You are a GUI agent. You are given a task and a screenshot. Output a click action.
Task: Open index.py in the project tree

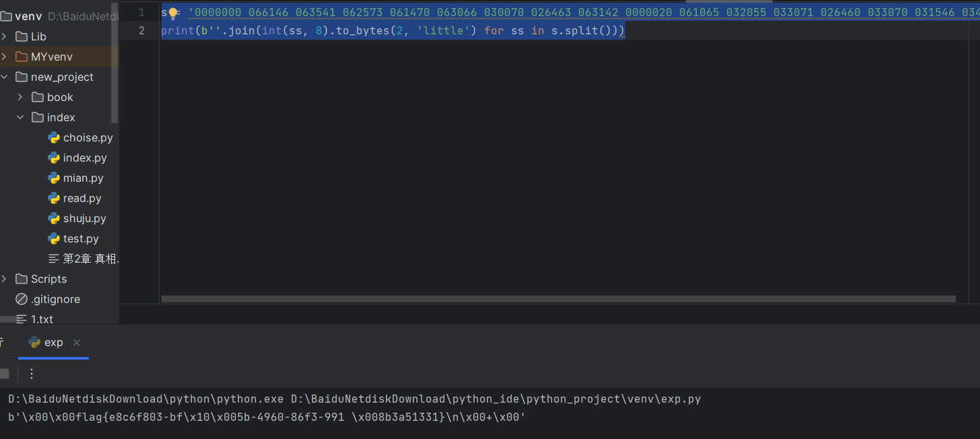tap(85, 158)
